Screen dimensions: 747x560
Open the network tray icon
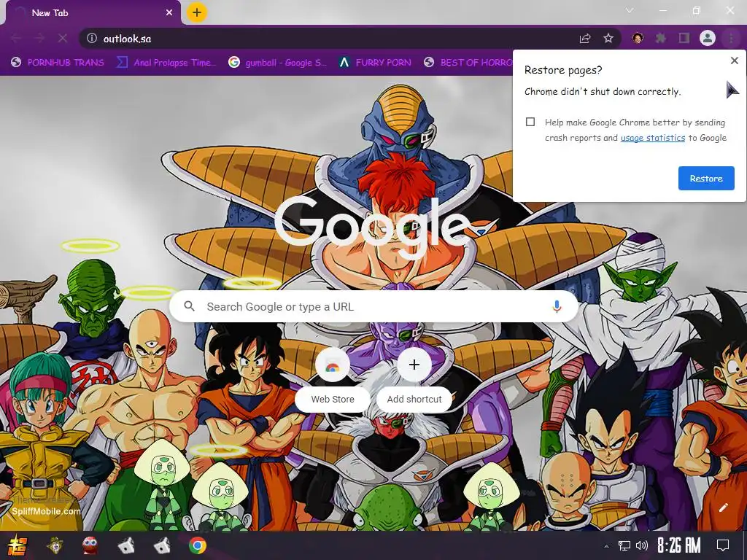[624, 545]
